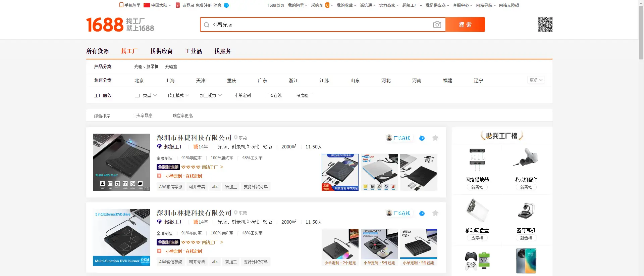Open the 中国大陆 region dropdown
The width and height of the screenshot is (644, 276).
point(161,5)
